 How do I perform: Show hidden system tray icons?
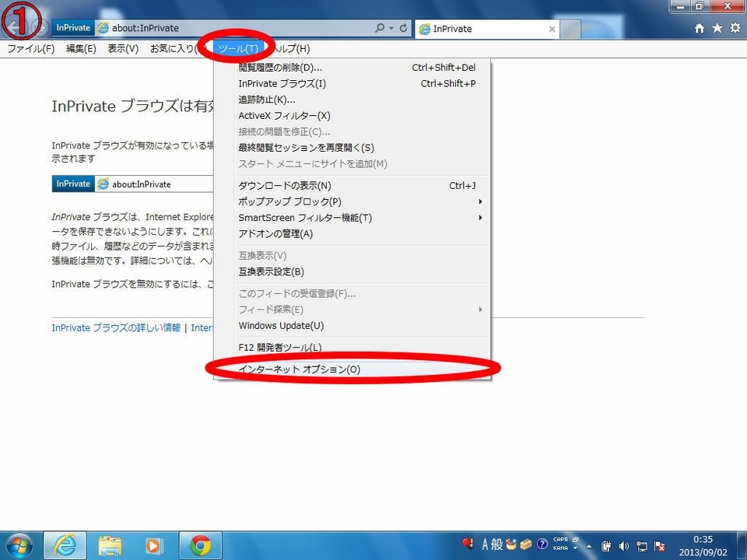coord(589,546)
